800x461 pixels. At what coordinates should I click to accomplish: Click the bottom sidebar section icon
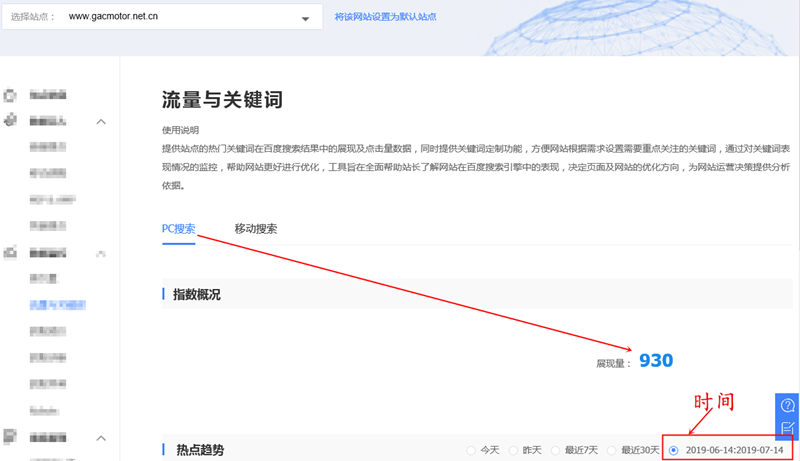[10, 437]
